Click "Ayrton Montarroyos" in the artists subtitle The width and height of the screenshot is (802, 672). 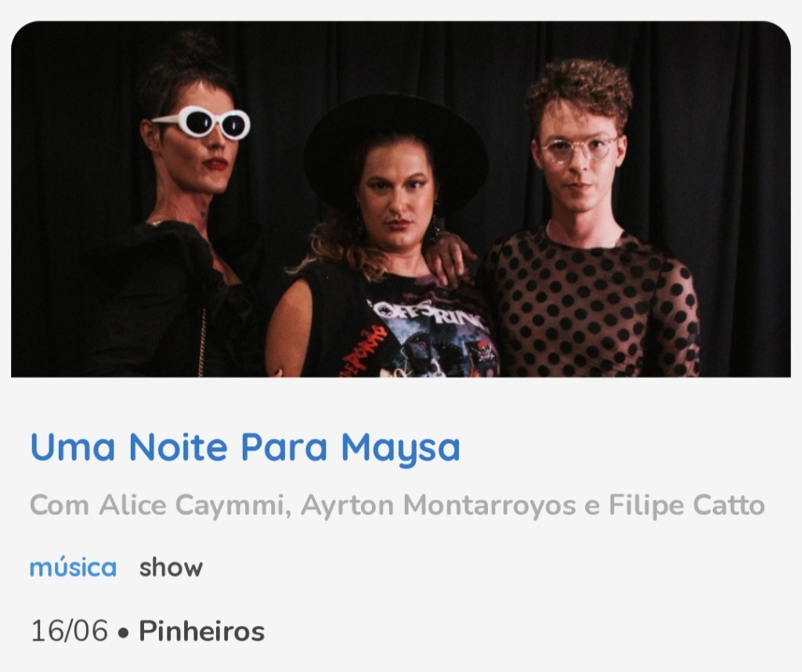(439, 505)
